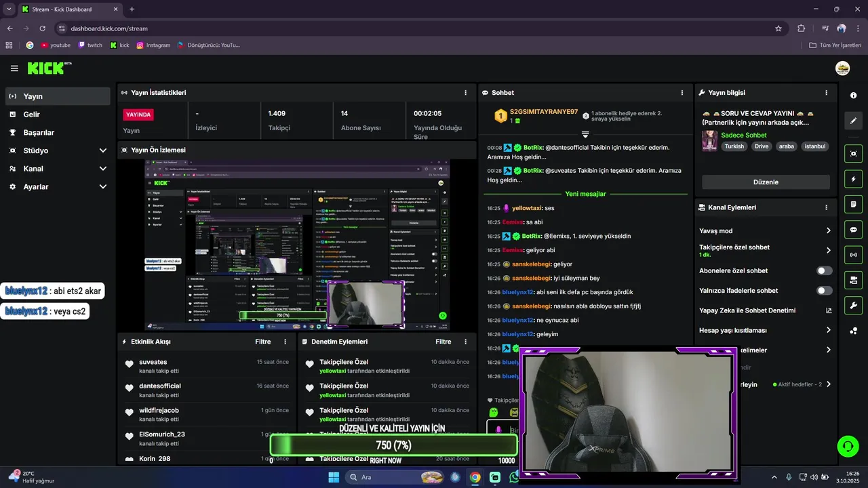
Task: Open the hamburger menu beside Kick logo
Action: tap(14, 68)
